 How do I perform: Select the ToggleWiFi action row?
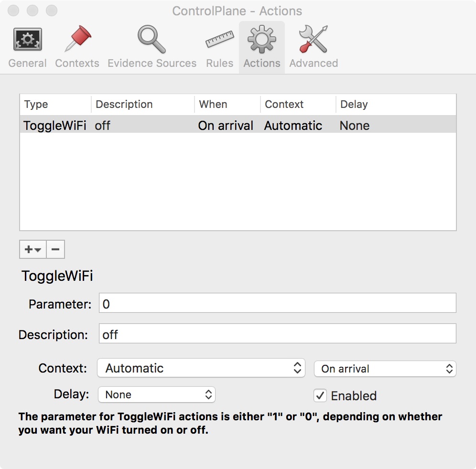point(238,124)
